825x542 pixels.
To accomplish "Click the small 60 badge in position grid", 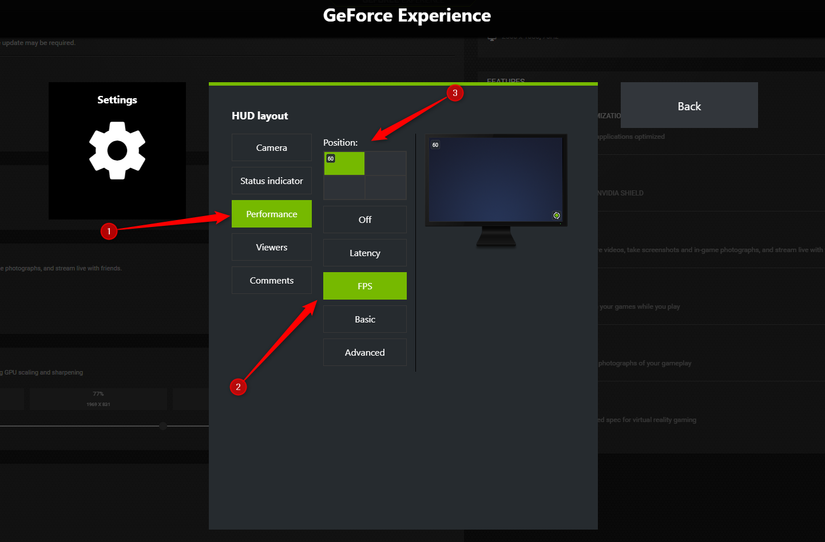I will click(x=331, y=158).
